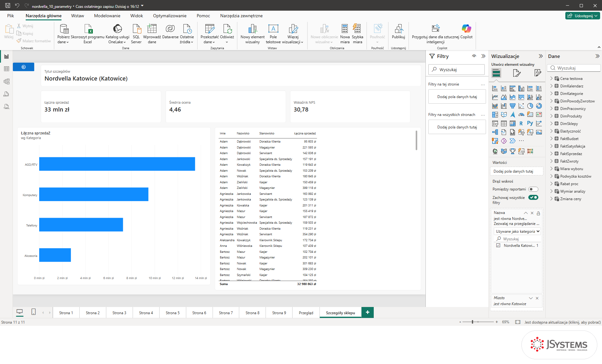The height and width of the screenshot is (364, 602).
Task: Click the update available status link
Action: point(562,322)
